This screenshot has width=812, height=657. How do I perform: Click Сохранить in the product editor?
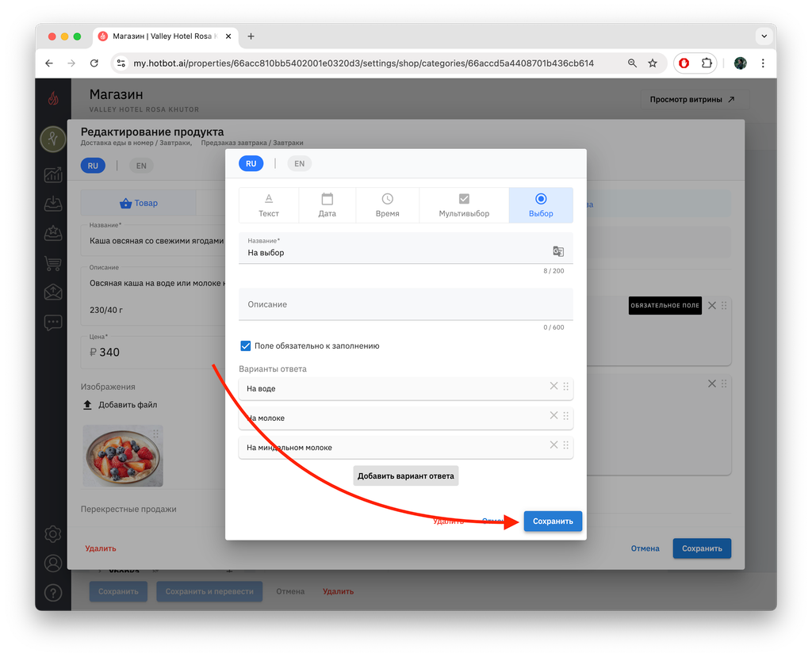coord(702,548)
